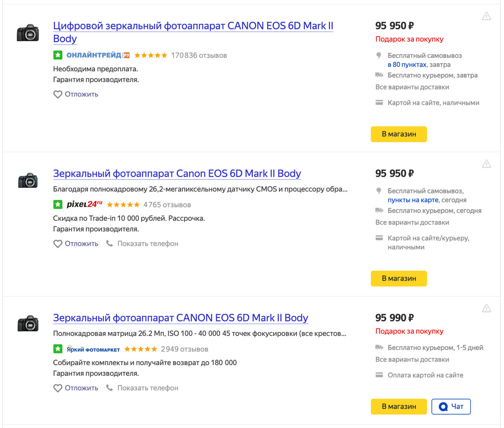Click the green star badge beside Яркий Фотомаркет
This screenshot has height=428, width=504.
58,349
